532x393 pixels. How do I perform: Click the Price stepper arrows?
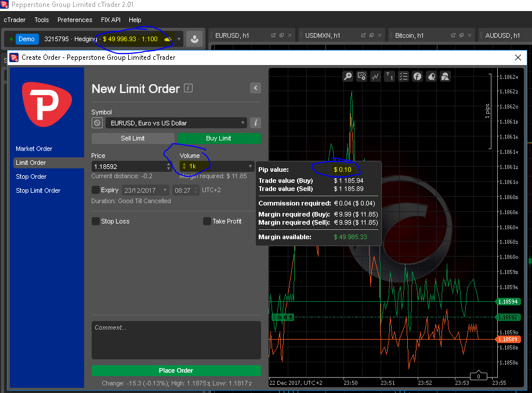point(169,166)
